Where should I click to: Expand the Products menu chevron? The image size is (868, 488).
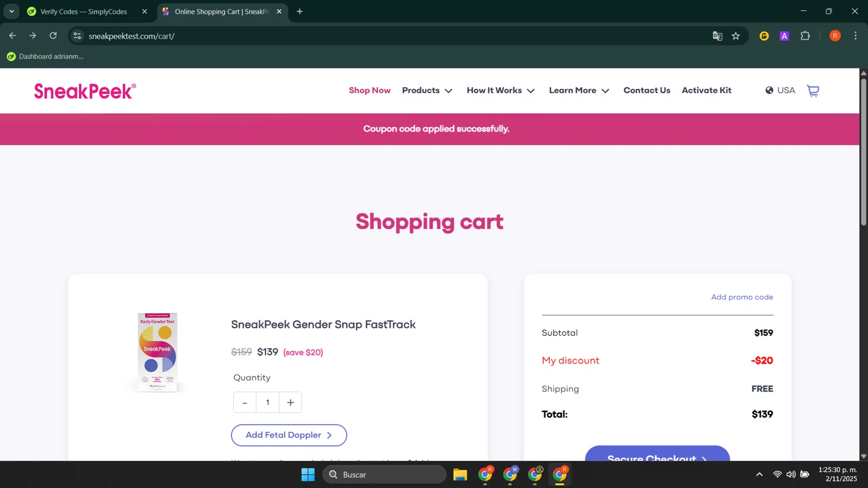pos(448,91)
